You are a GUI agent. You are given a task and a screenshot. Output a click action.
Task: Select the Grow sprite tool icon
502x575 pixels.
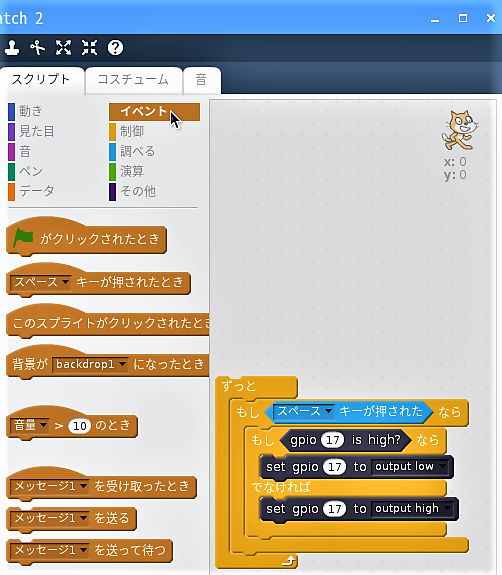pos(63,48)
